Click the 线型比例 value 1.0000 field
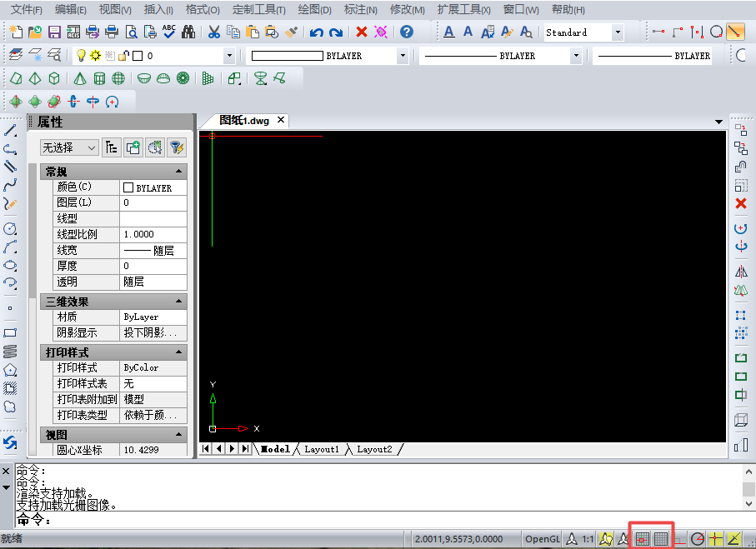This screenshot has width=756, height=549. pyautogui.click(x=153, y=234)
